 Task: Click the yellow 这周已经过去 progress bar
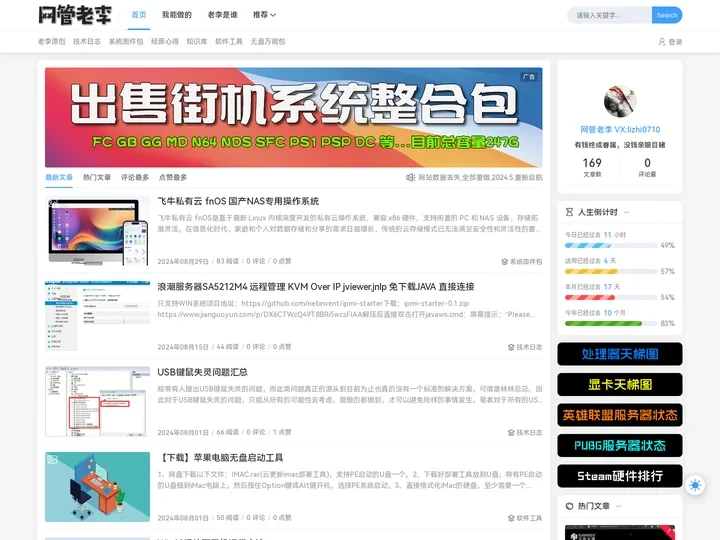pyautogui.click(x=610, y=271)
